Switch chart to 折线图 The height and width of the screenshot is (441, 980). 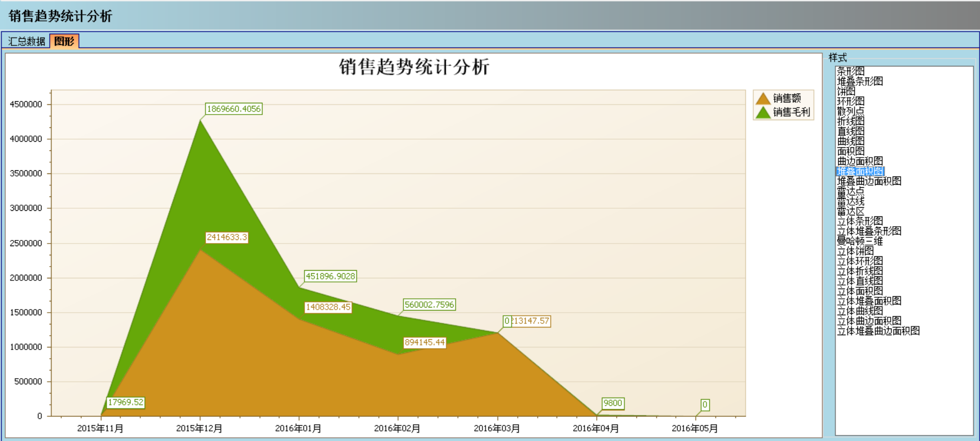click(851, 121)
